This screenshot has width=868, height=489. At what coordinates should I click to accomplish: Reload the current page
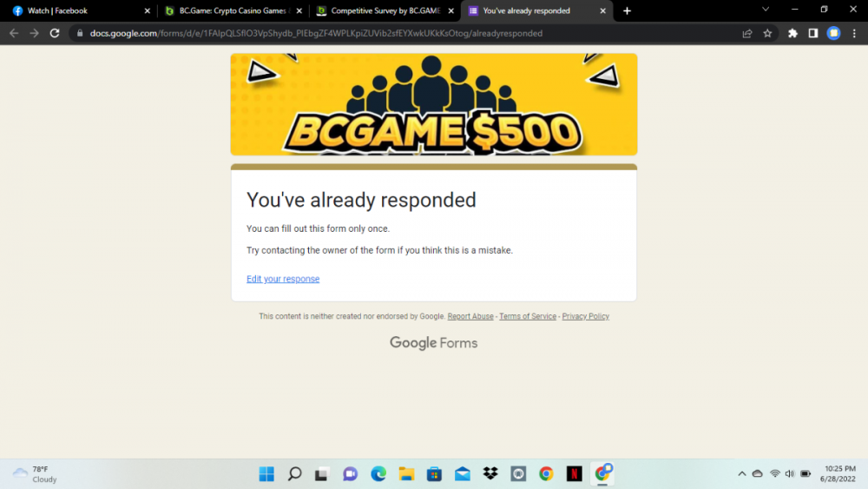[x=54, y=33]
